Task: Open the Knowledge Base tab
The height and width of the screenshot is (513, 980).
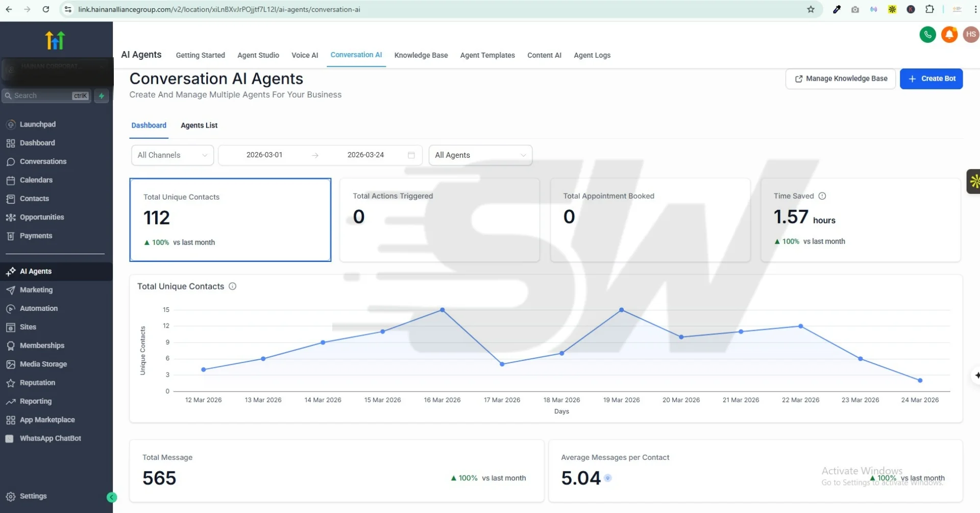Action: point(421,55)
